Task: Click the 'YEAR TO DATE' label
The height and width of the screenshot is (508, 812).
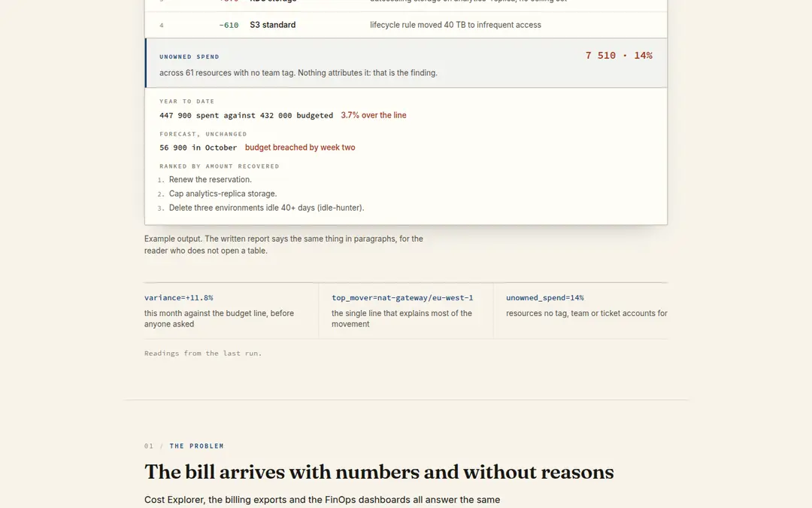Action: [186, 101]
